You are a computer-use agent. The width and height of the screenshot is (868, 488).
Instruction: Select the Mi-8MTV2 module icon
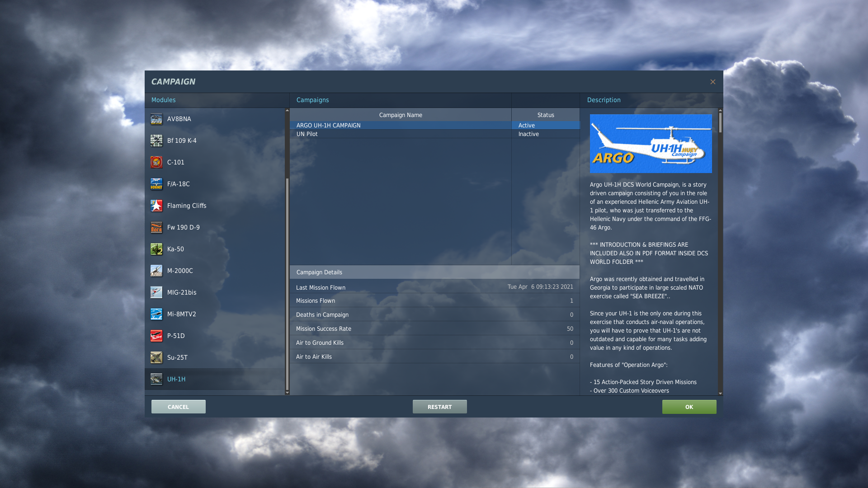156,314
